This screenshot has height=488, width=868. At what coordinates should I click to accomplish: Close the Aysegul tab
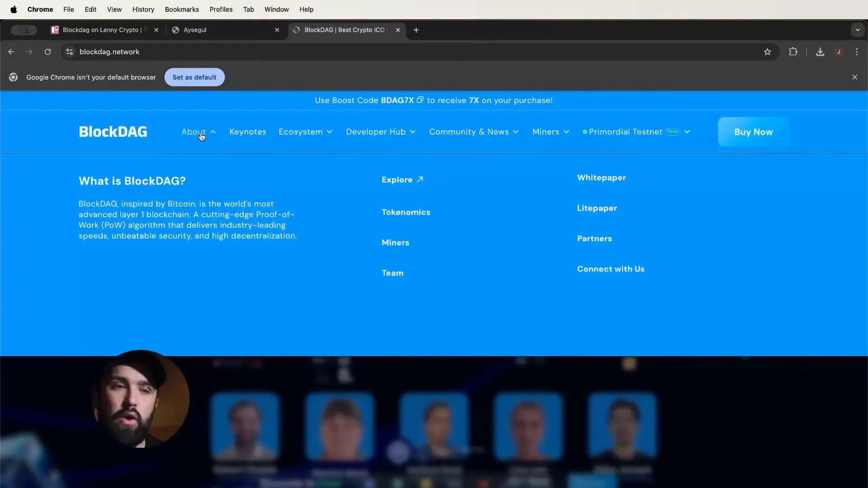[x=277, y=30]
